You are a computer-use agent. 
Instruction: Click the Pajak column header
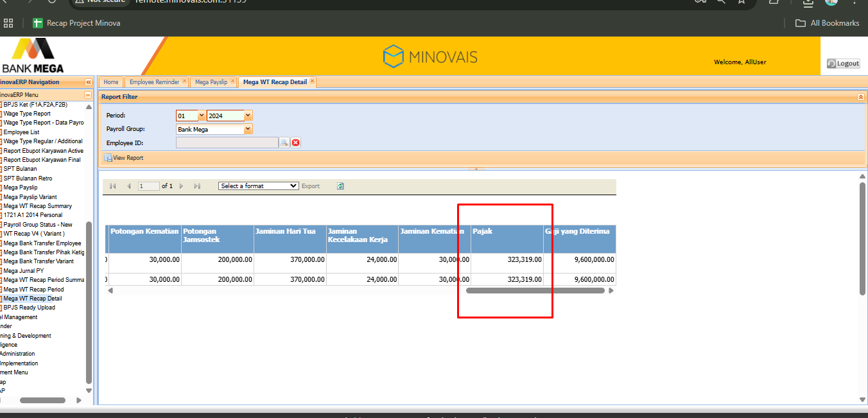coord(507,239)
